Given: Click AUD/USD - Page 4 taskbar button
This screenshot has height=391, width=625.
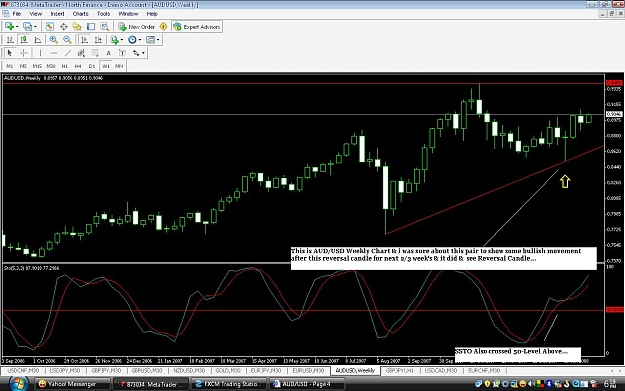Looking at the screenshot, I should point(307,384).
